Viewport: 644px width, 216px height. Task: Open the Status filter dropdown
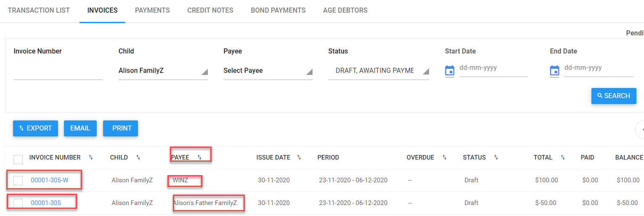tap(378, 71)
